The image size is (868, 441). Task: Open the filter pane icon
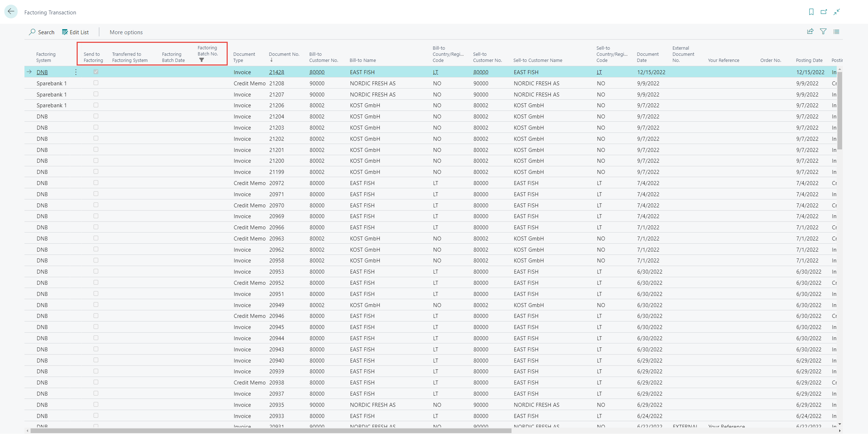(823, 32)
